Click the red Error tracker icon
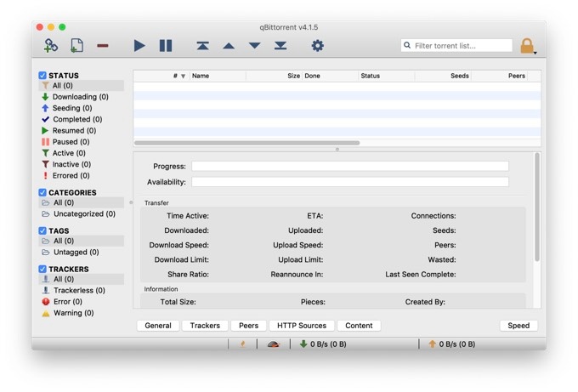The image size is (578, 392). tap(46, 302)
